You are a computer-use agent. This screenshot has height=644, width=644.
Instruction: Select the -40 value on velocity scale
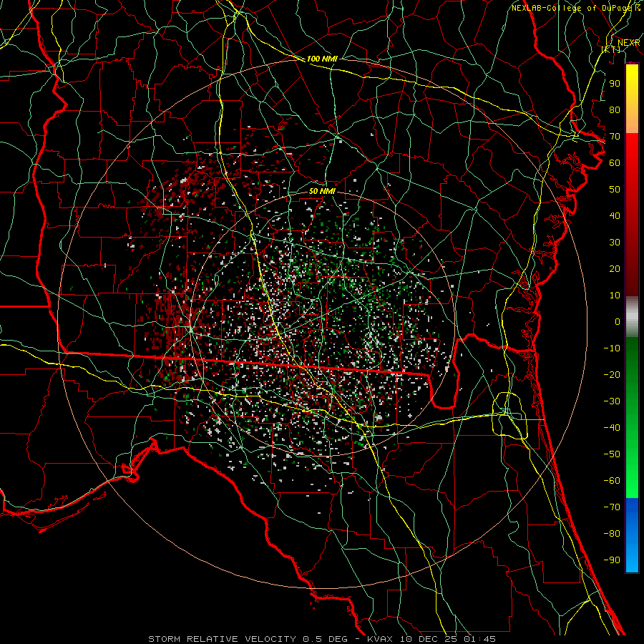click(x=612, y=428)
